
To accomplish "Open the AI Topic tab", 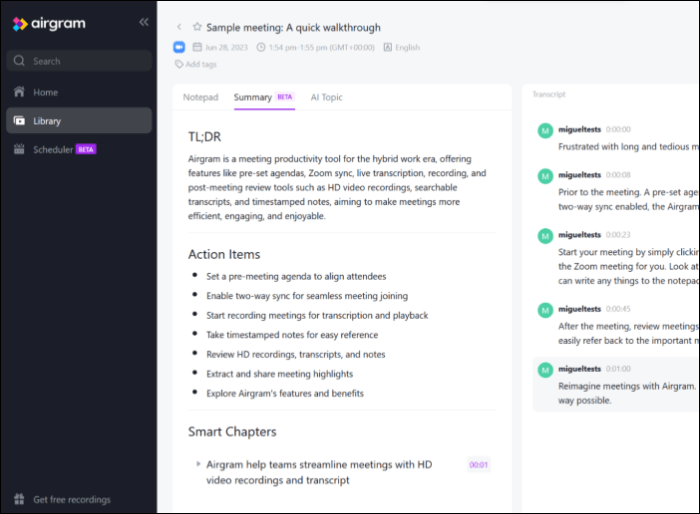I will pyautogui.click(x=326, y=97).
